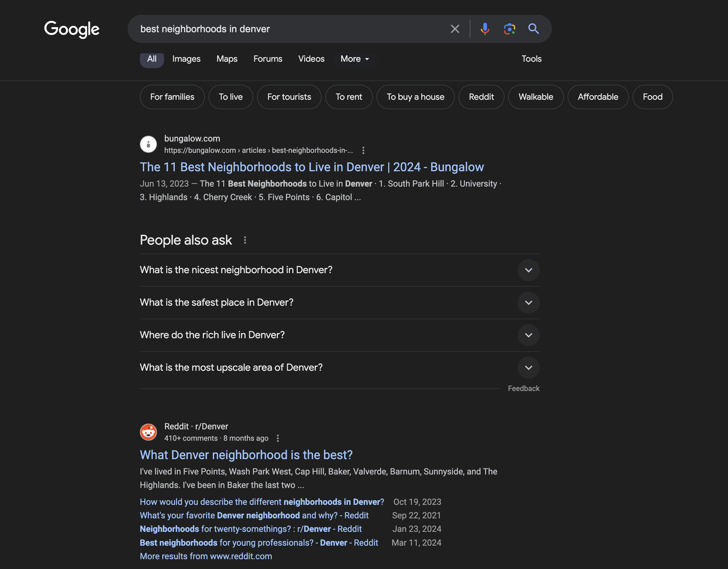The image size is (728, 569).
Task: Click the Google logo
Action: pyautogui.click(x=72, y=29)
